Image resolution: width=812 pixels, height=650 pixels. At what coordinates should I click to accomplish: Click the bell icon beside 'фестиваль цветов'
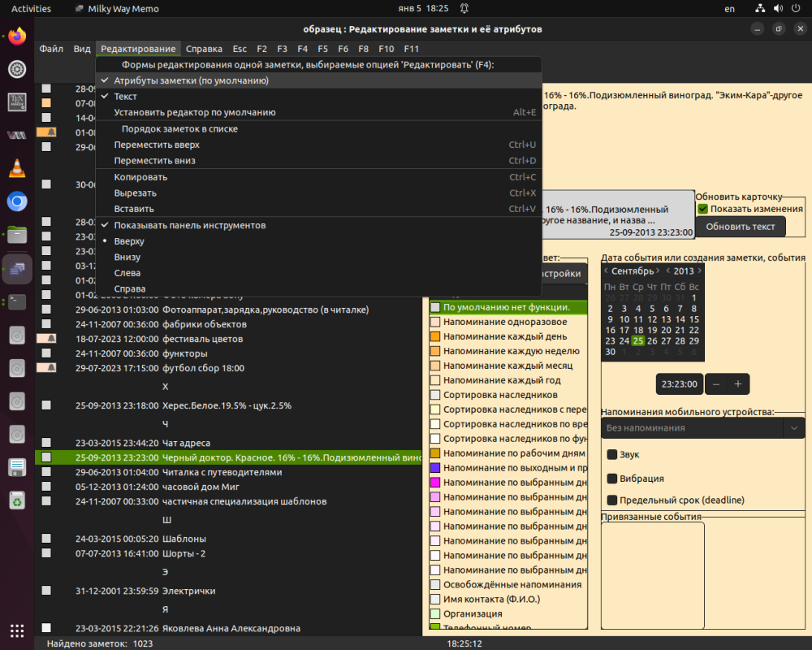point(51,339)
